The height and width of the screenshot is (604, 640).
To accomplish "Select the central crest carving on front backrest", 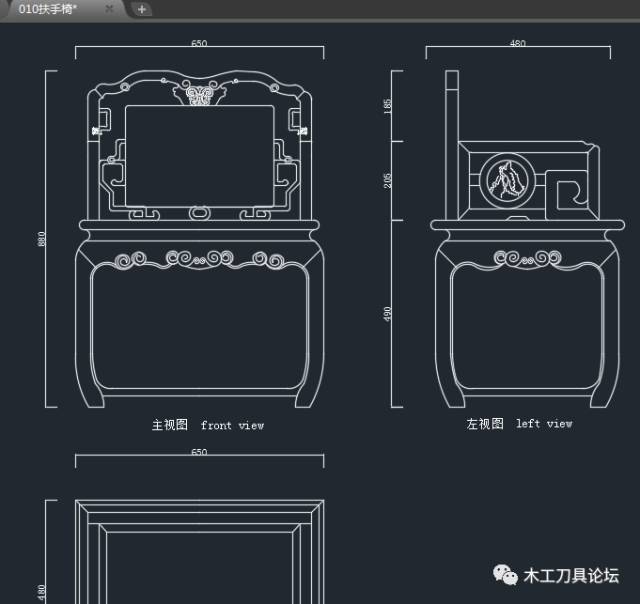I will pyautogui.click(x=200, y=93).
